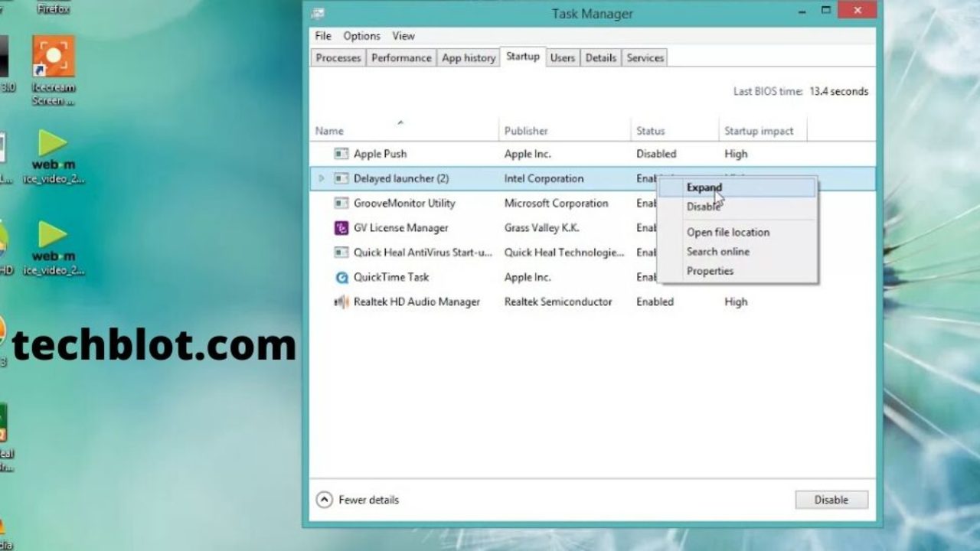Image resolution: width=980 pixels, height=551 pixels.
Task: Click the Quick Heal AntiVirus row icon
Action: 341,252
